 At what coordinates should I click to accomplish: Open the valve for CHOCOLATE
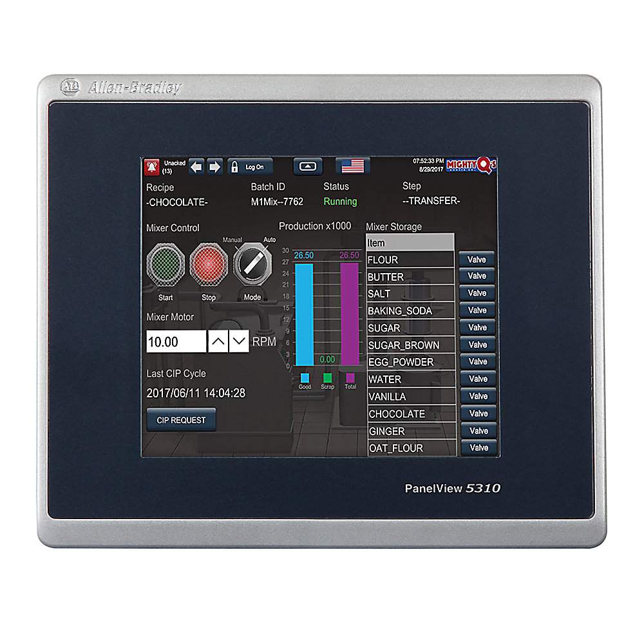pos(478,414)
